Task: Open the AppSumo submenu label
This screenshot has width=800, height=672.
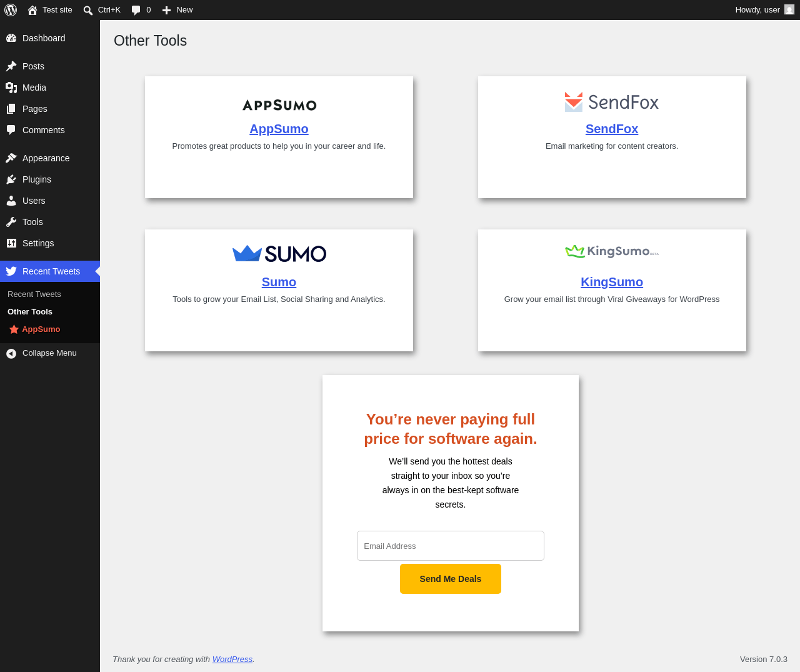Action: [41, 329]
